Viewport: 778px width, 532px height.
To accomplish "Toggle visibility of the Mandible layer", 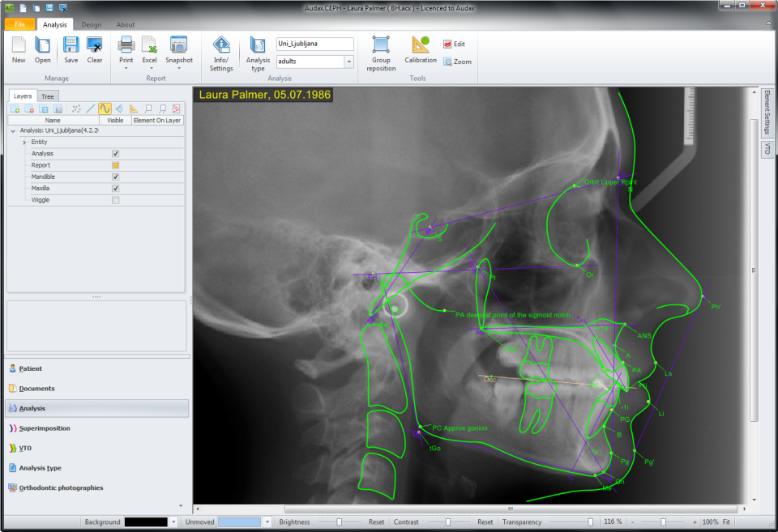I will (116, 176).
